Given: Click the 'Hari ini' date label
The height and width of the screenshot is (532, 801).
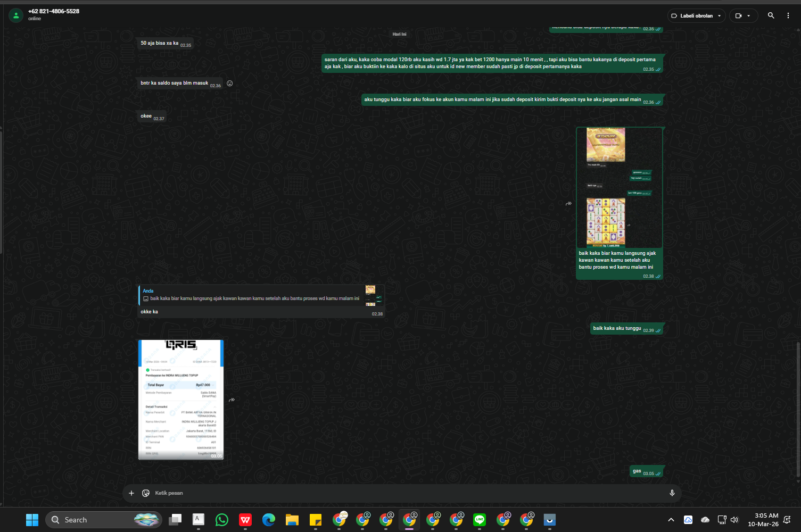Looking at the screenshot, I should (399, 34).
